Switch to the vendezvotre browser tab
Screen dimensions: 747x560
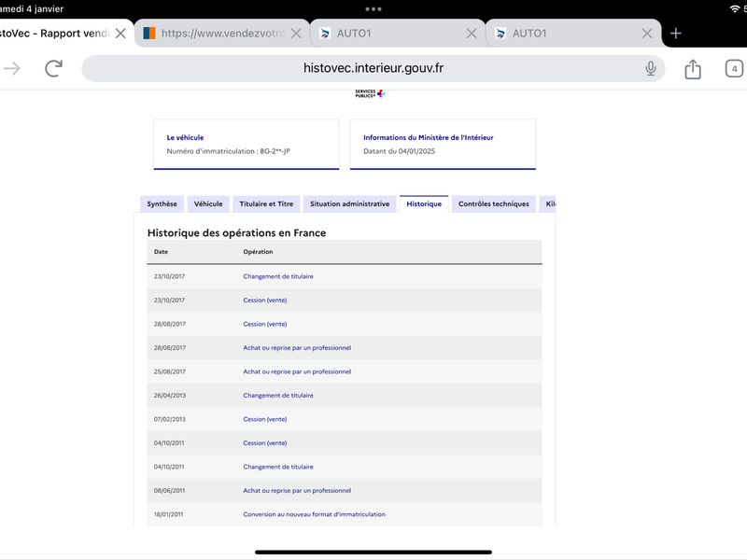[x=222, y=34]
